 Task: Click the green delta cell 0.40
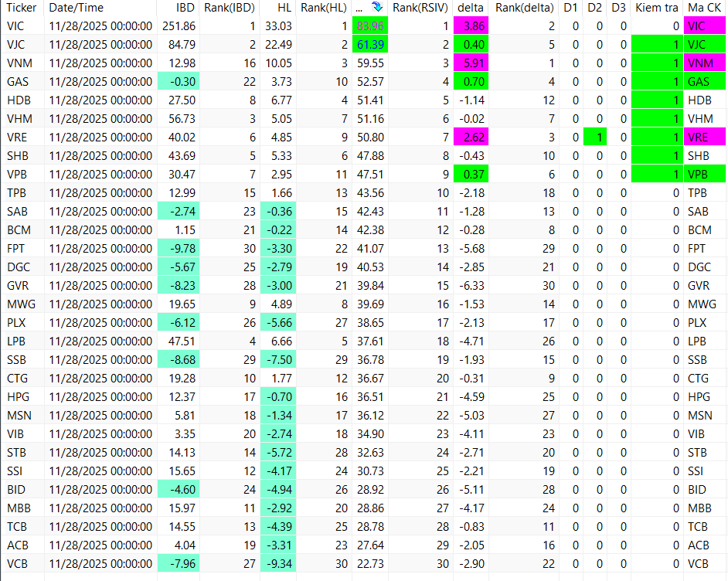pos(471,45)
